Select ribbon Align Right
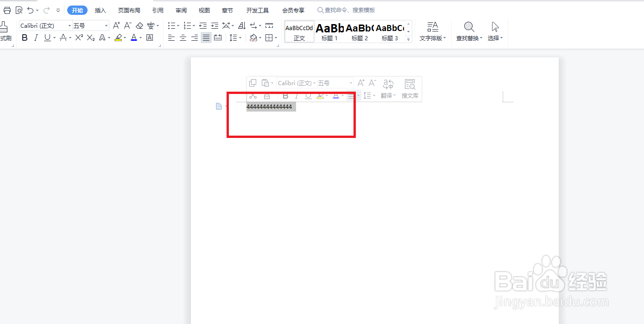The width and height of the screenshot is (644, 324). click(195, 38)
